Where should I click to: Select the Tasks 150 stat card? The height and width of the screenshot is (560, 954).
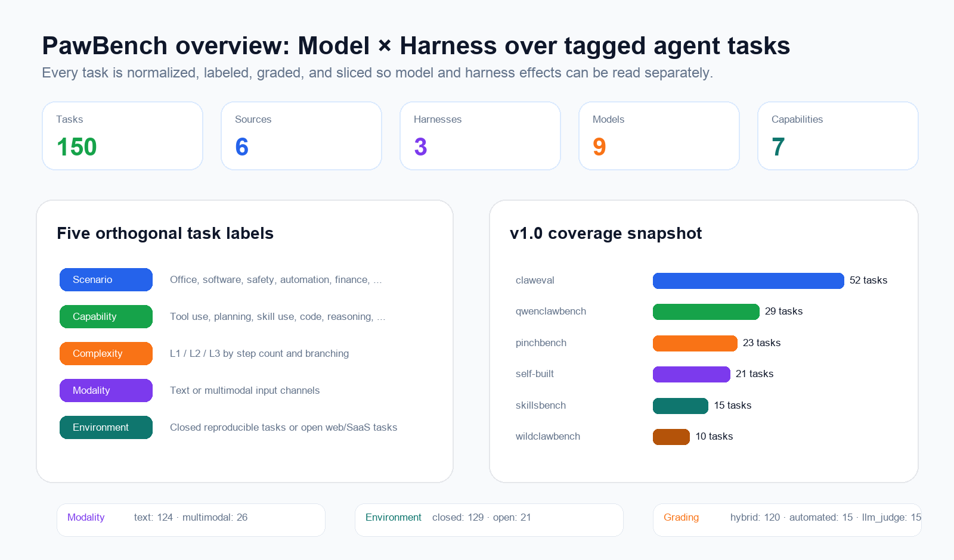coord(123,136)
